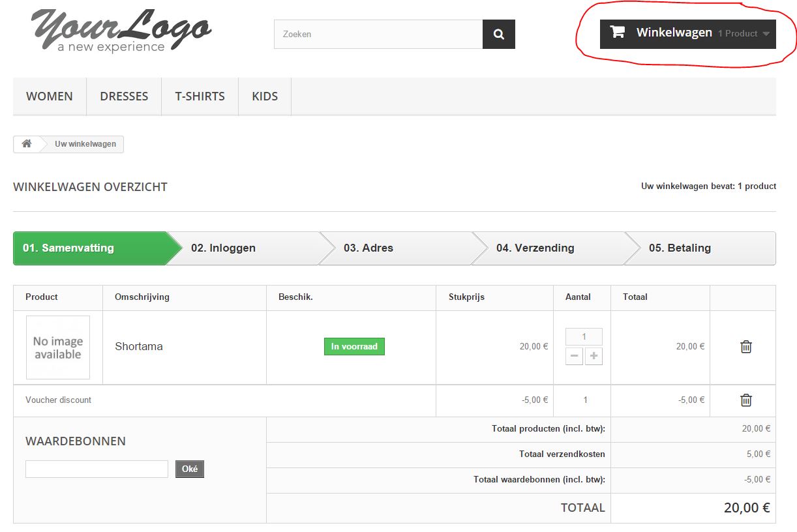This screenshot has height=532, width=797.
Task: Click the In voorraad availability badge
Action: 354,347
